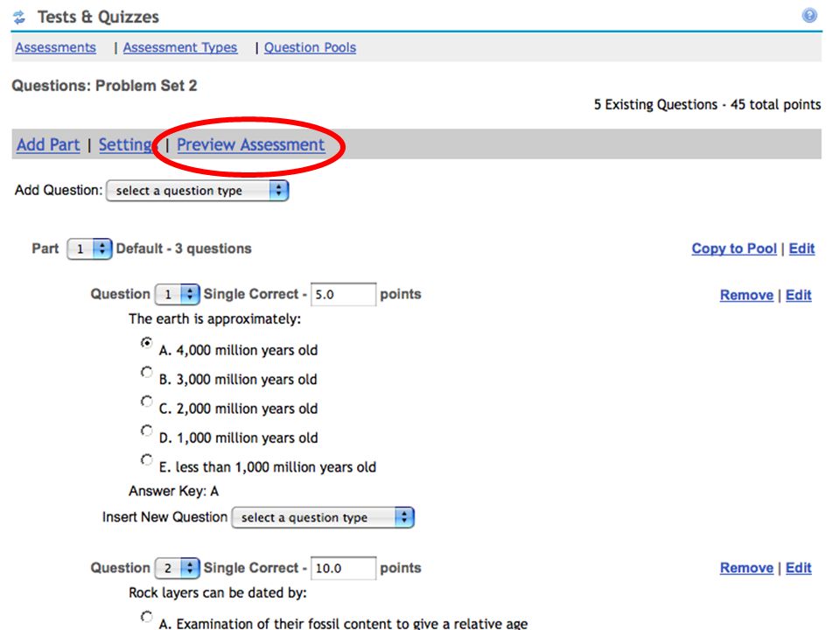Screen dimensions: 840x630
Task: Click the Question 2 points field
Action: (x=343, y=569)
